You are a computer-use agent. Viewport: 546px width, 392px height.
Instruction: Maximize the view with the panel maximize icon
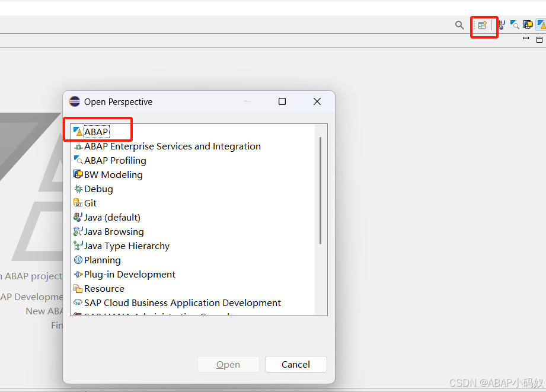[x=539, y=40]
